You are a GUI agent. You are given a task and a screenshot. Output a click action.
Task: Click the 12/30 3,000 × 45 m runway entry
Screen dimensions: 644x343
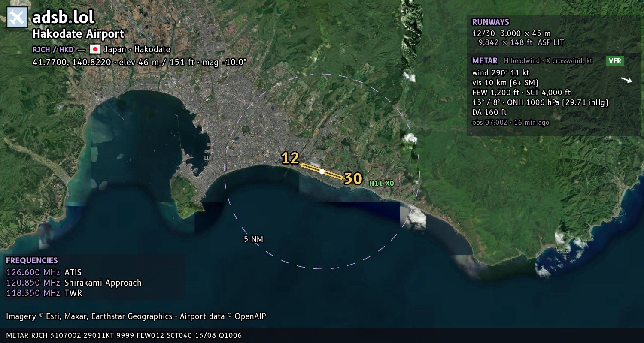[x=511, y=33]
